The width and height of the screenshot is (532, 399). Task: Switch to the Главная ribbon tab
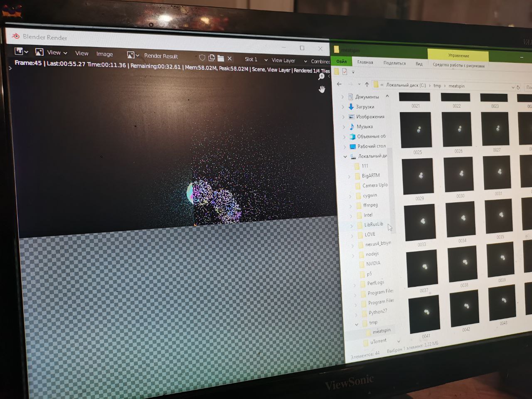click(365, 62)
